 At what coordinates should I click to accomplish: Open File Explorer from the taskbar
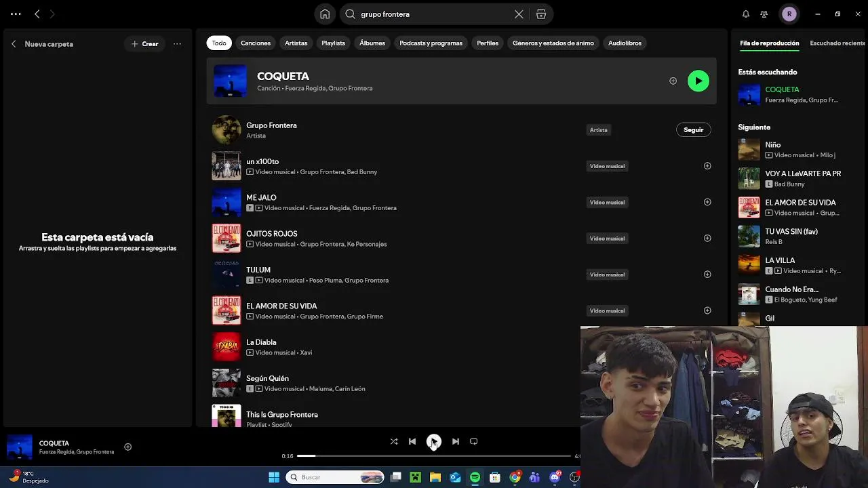[435, 478]
